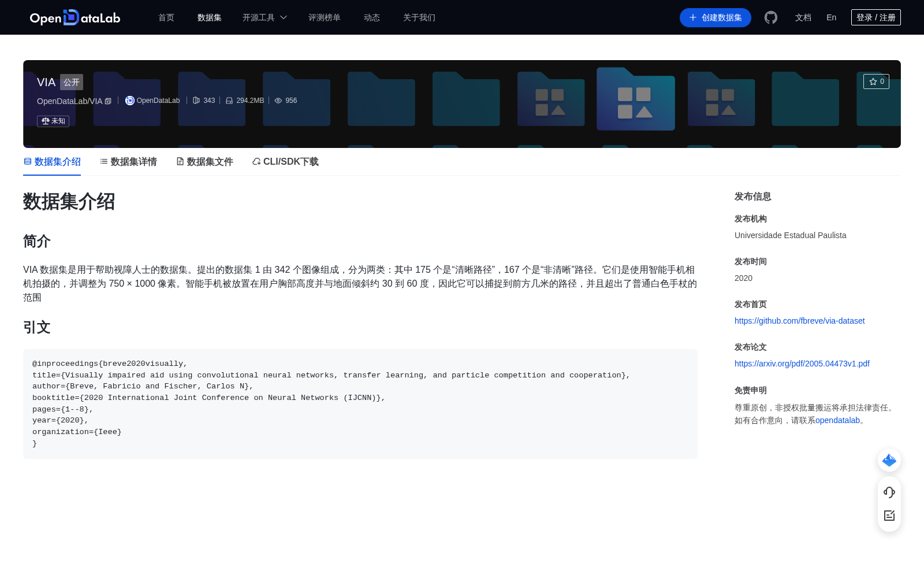Image resolution: width=924 pixels, height=578 pixels.
Task: Open the GitHub icon in header
Action: [x=771, y=17]
